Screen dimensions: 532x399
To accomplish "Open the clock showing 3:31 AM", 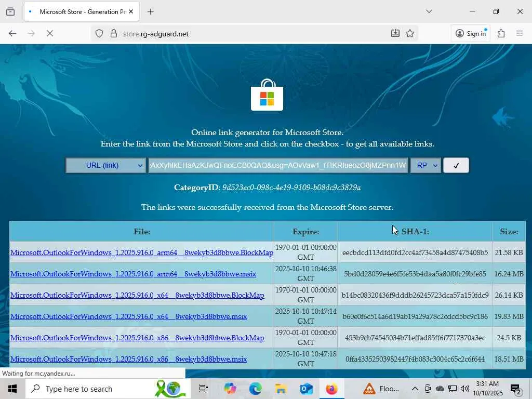I will pos(487,389).
